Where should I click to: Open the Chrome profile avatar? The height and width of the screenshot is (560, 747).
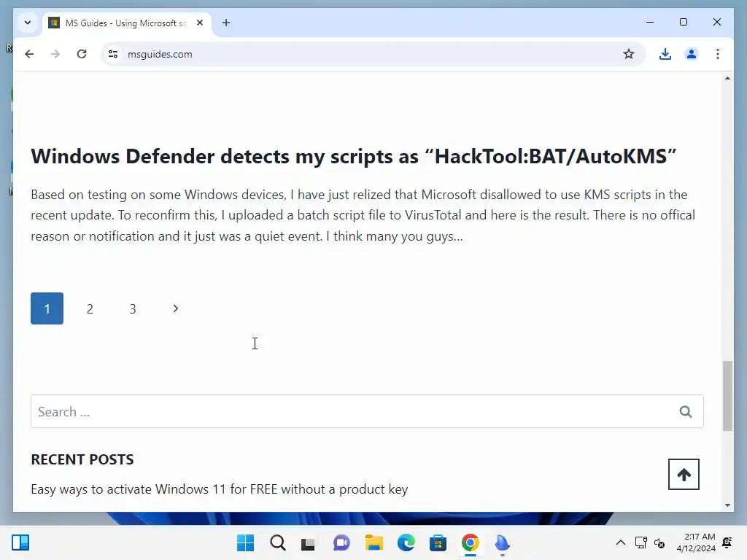(x=692, y=54)
